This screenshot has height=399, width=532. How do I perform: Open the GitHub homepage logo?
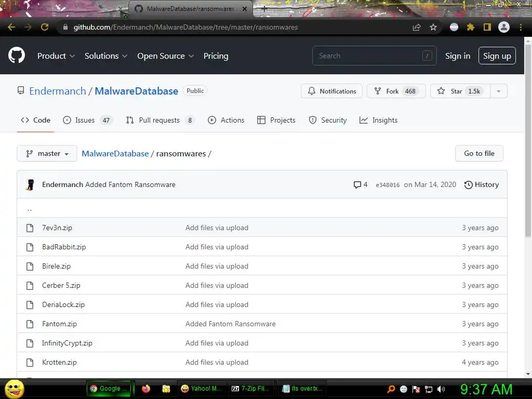(x=17, y=56)
